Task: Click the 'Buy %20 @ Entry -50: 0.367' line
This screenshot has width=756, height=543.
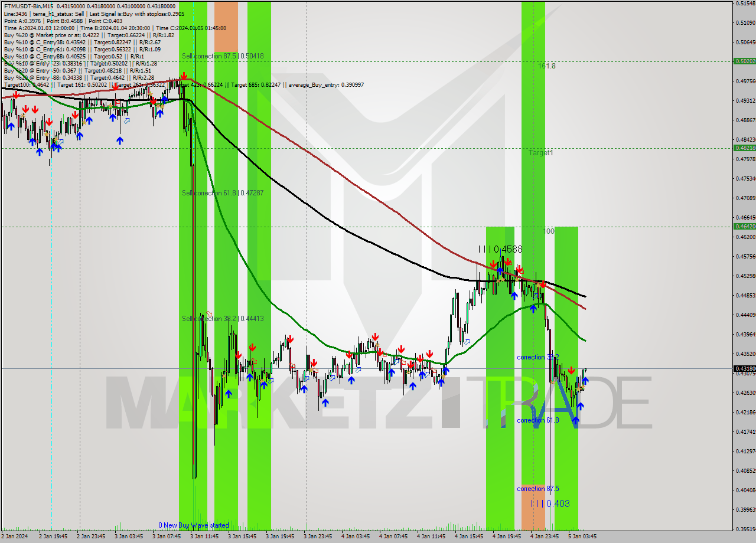Action: tap(77, 70)
